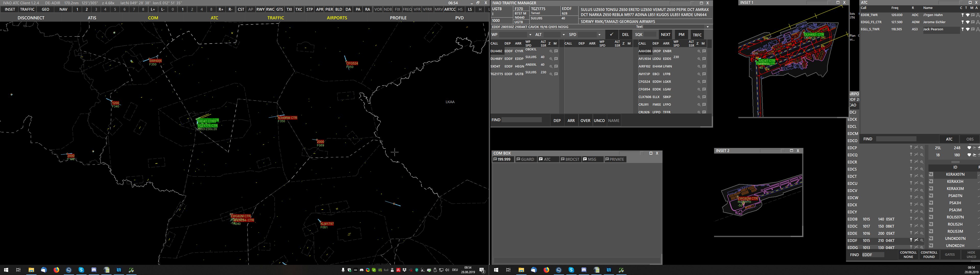Switch to OBS tab in ATC window
980x275 pixels.
click(969, 139)
